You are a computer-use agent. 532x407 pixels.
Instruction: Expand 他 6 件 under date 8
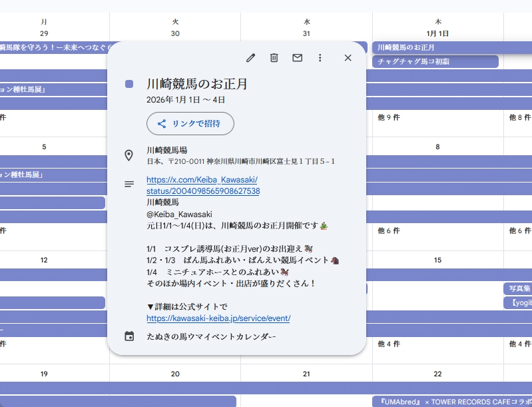click(x=389, y=230)
